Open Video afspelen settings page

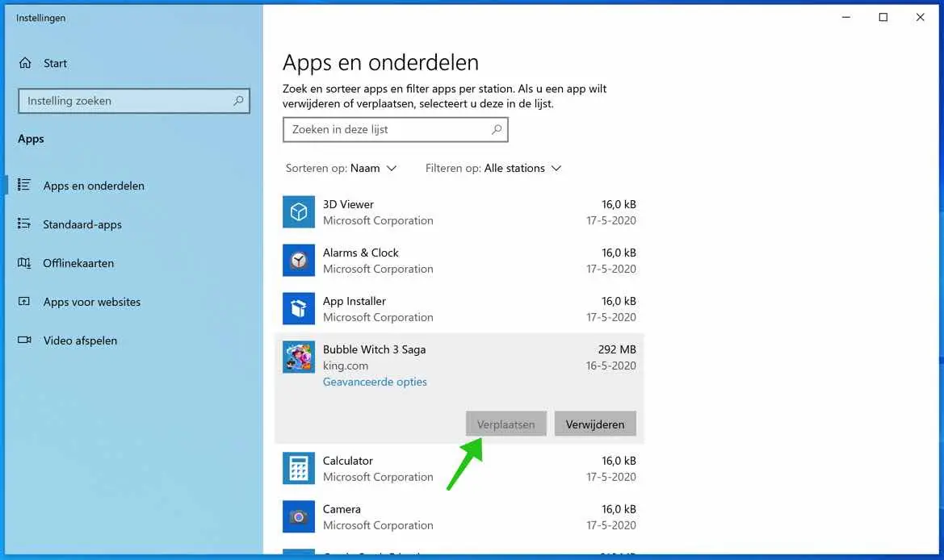(x=80, y=341)
